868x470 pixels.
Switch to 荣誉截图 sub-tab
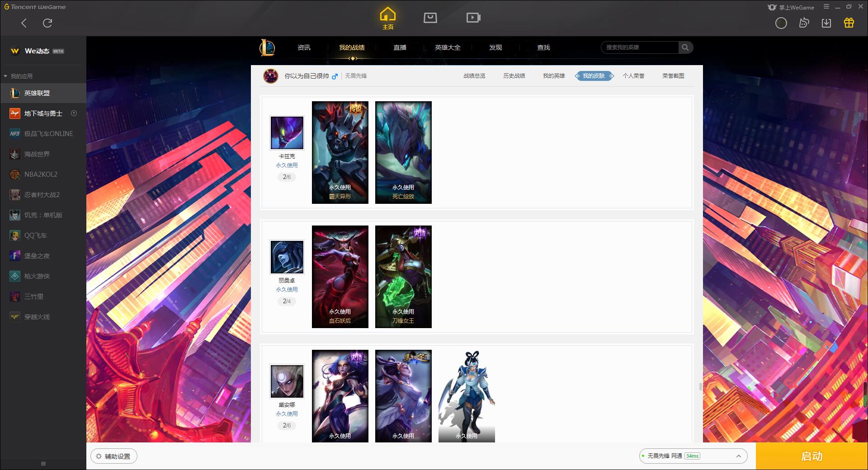coord(673,76)
